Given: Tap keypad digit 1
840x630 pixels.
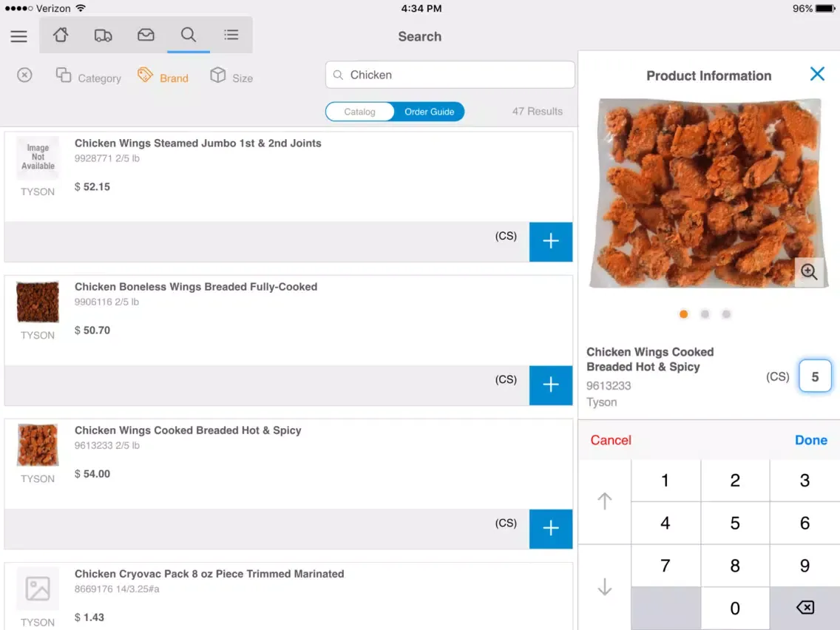Looking at the screenshot, I should tap(665, 481).
